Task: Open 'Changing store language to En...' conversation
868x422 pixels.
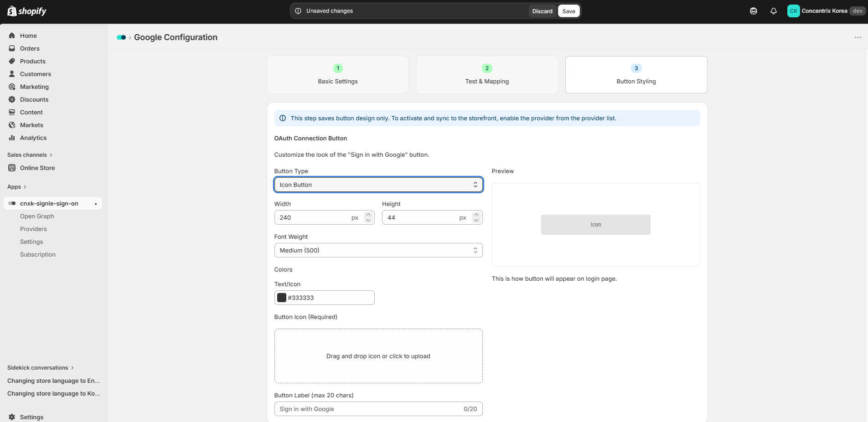Action: [53, 381]
